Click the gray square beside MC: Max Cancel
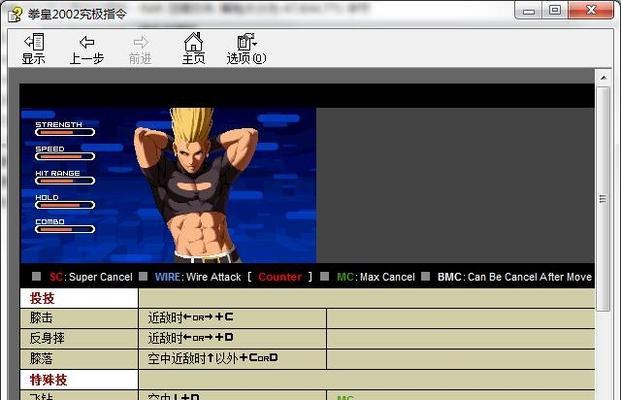This screenshot has width=621, height=400. tap(324, 276)
